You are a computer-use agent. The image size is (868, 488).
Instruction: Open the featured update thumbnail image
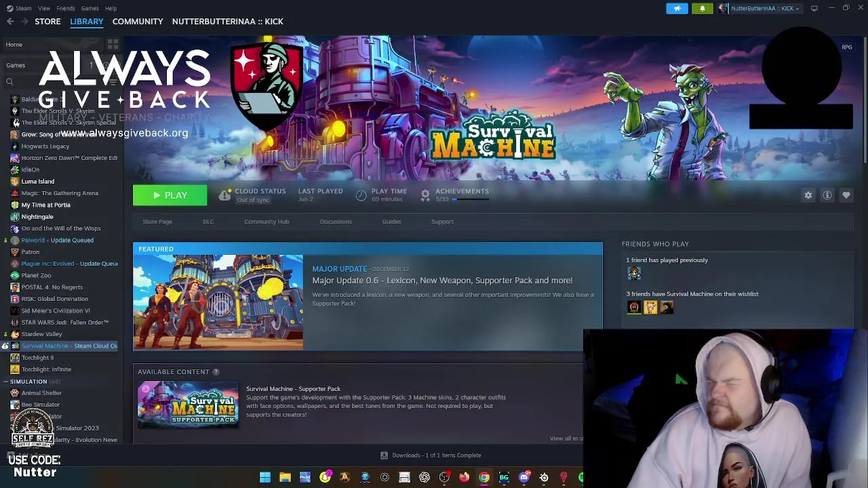point(218,302)
